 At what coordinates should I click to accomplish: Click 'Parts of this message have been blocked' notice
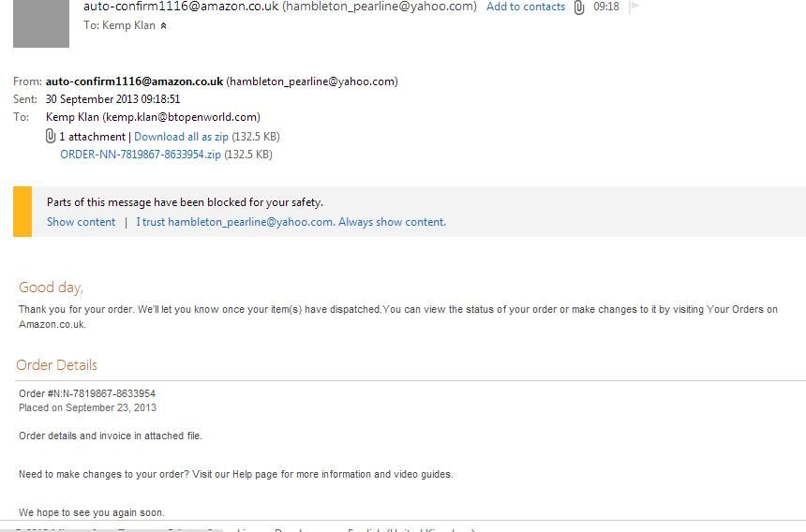coord(185,202)
